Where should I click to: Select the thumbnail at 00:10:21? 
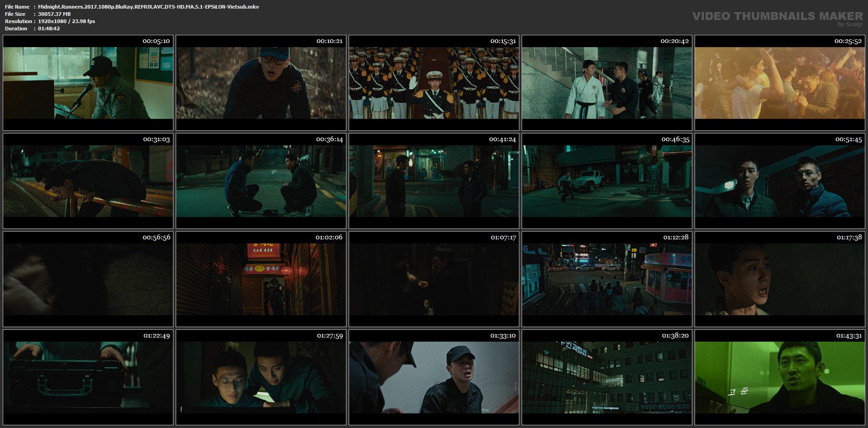(x=261, y=83)
